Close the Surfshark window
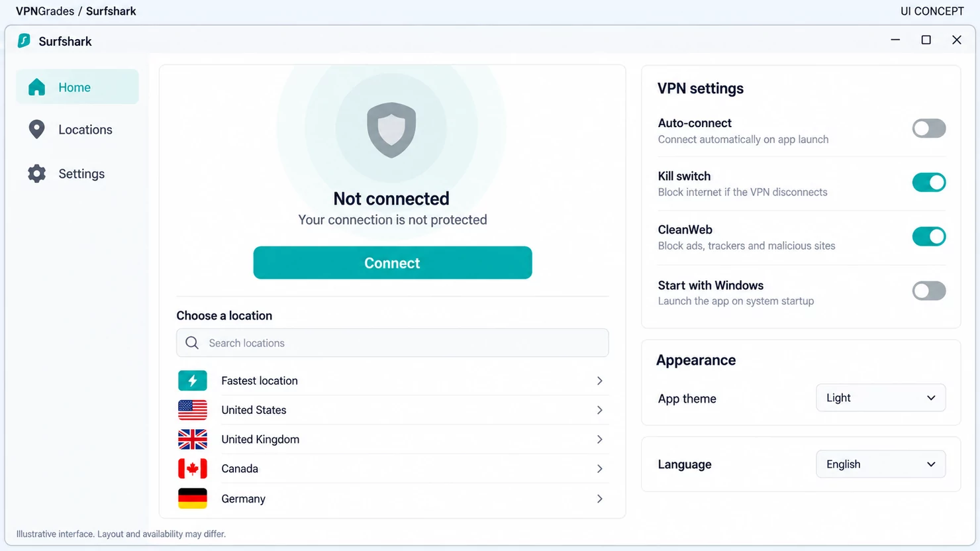Screen dimensions: 980x551 (x=957, y=40)
